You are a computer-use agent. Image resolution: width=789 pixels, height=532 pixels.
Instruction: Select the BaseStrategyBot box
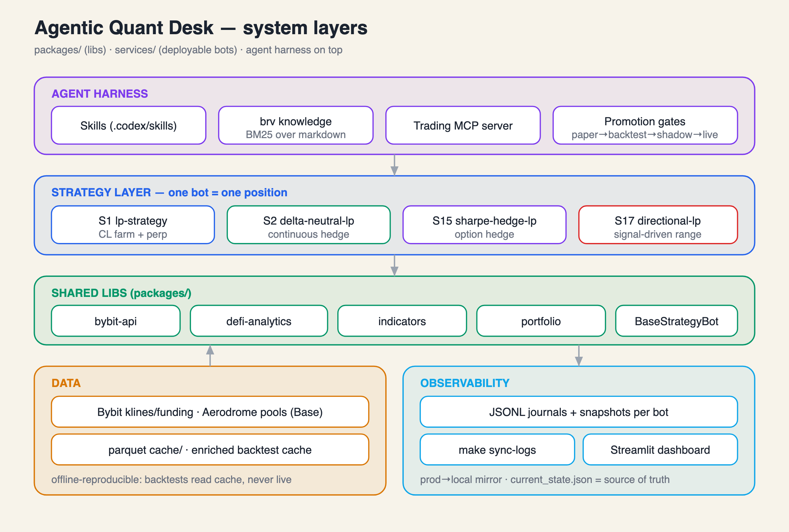pos(676,321)
